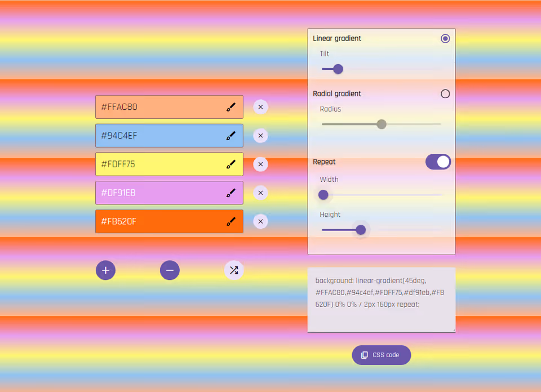Image resolution: width=541 pixels, height=392 pixels.
Task: Open the eyedropper for #DF91EB
Action: click(231, 193)
